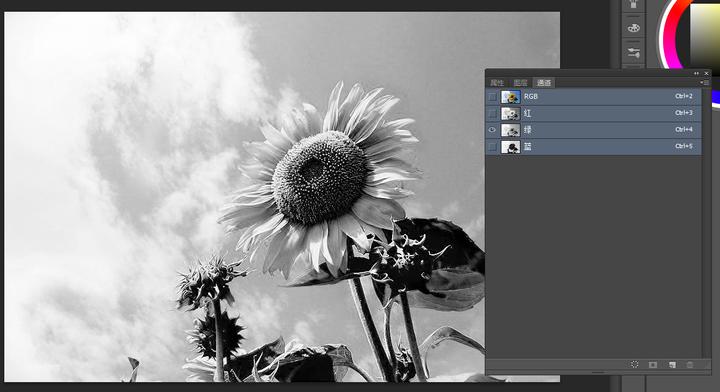
Task: Load channel as selection icon
Action: [x=635, y=364]
